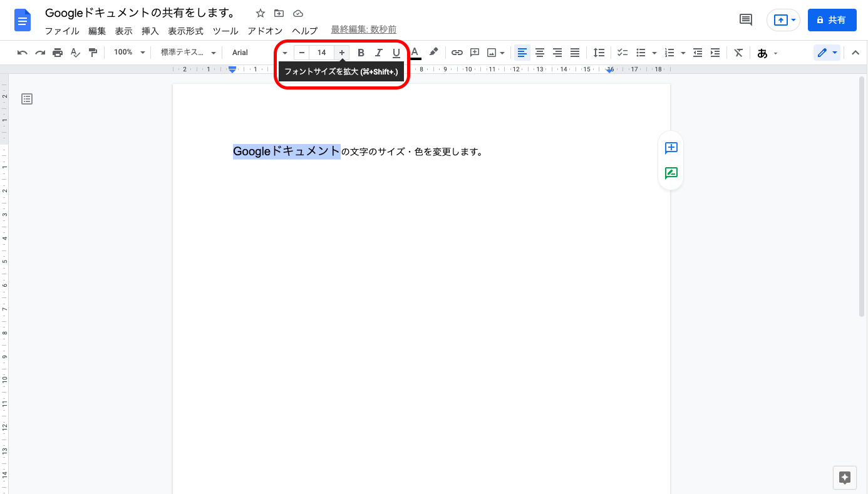Add comment using side margin button

671,148
